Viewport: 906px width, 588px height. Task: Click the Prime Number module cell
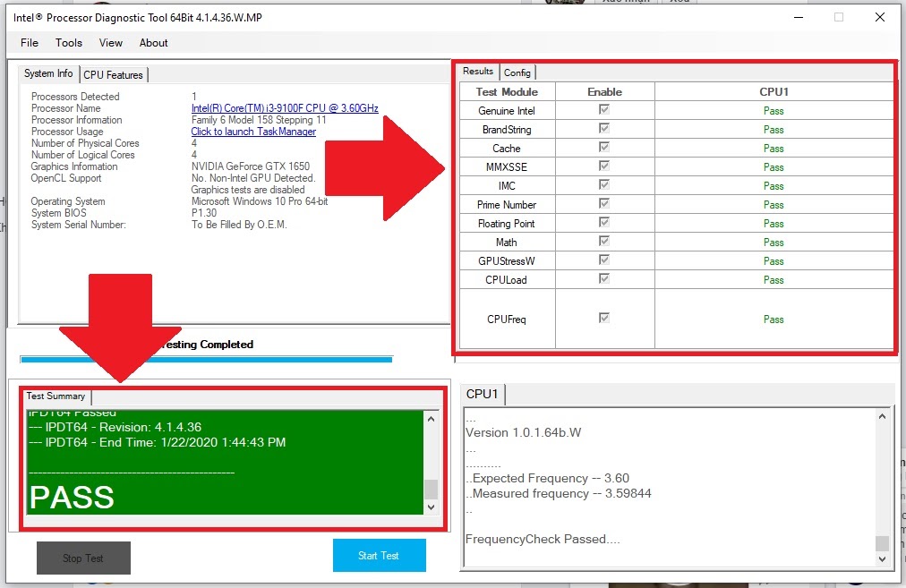tap(508, 205)
